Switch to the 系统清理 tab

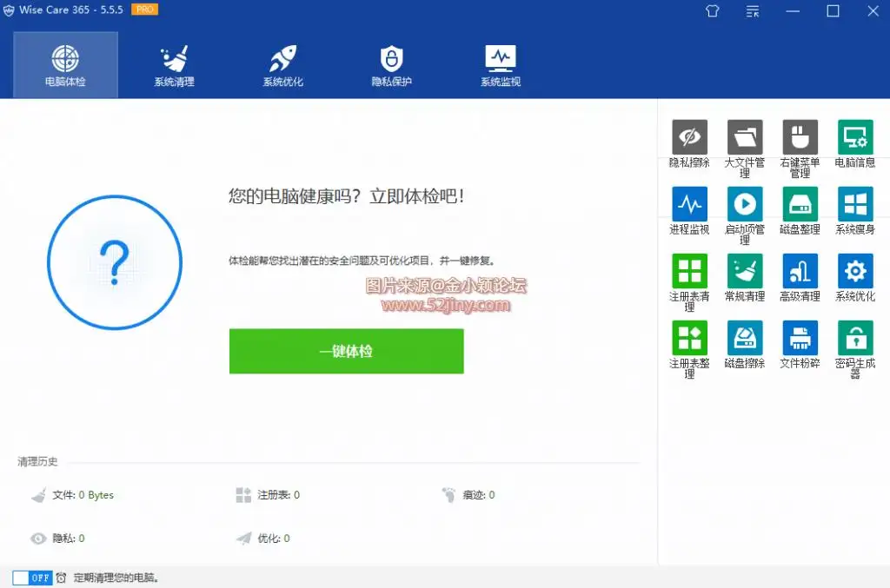point(174,65)
